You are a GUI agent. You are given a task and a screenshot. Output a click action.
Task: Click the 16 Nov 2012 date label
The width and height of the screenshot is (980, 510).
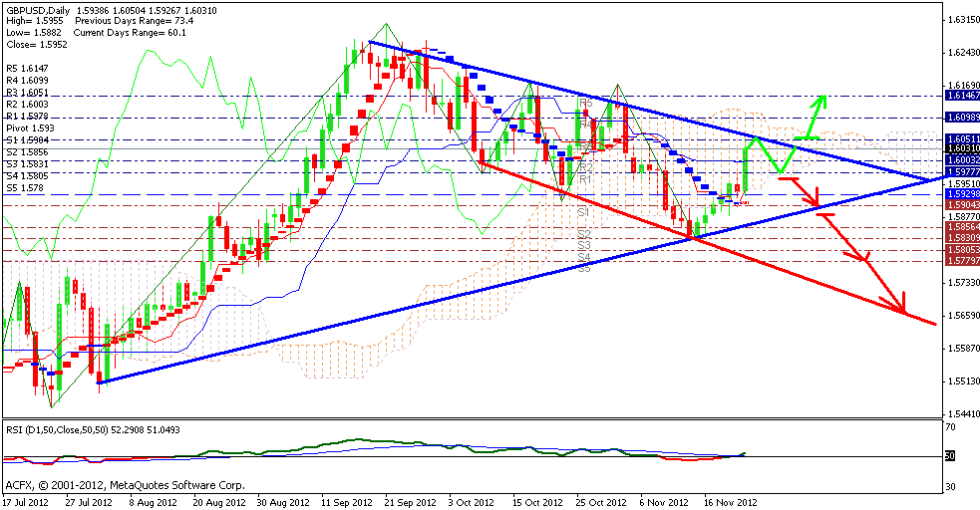tap(732, 503)
